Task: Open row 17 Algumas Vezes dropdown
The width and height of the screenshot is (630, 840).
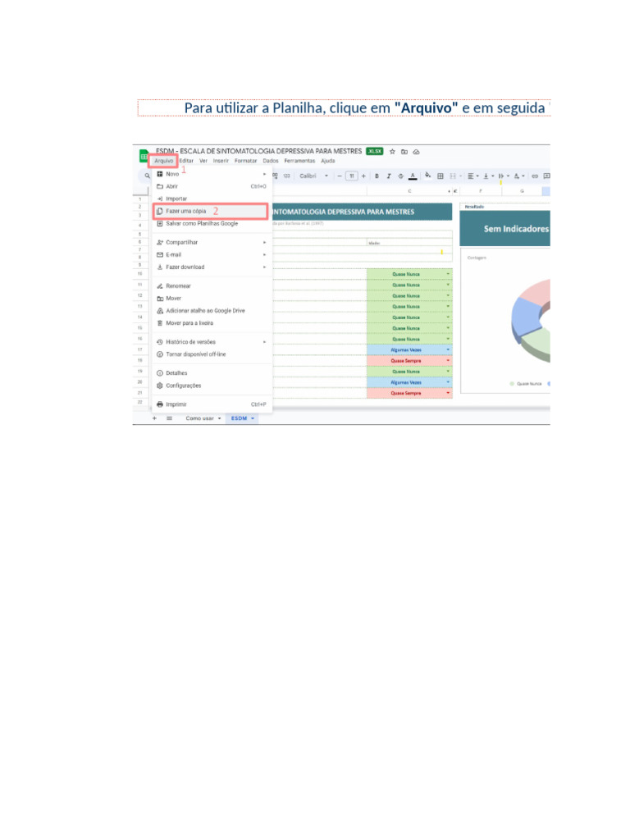Action: 448,349
